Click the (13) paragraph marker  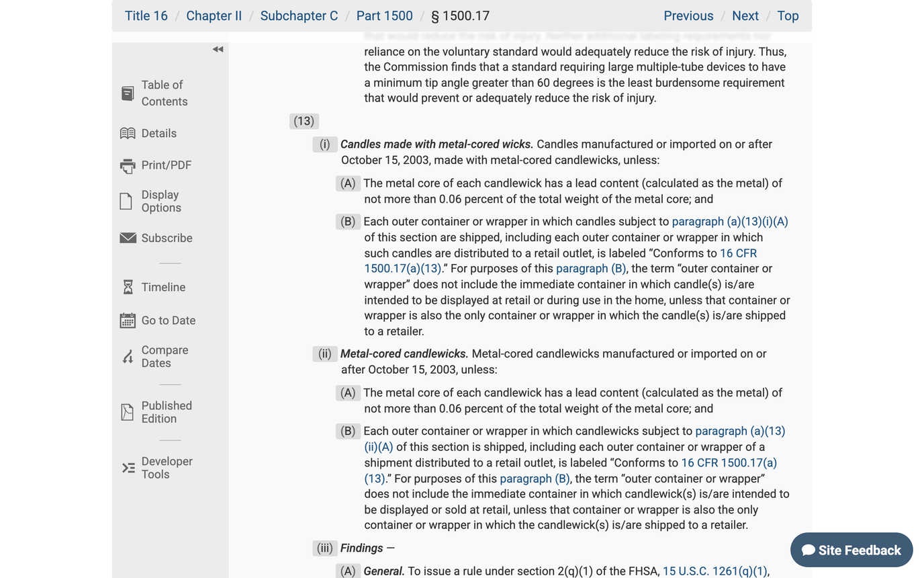tap(304, 121)
